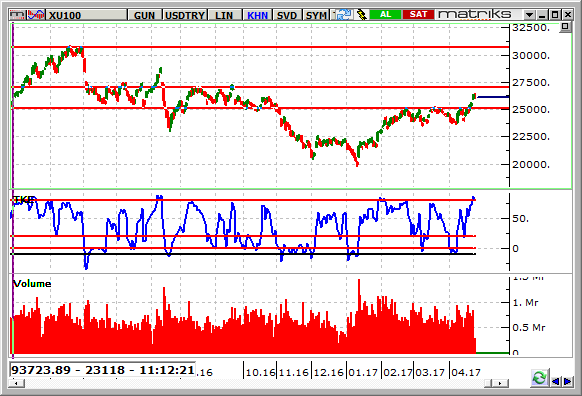Open the title bar dropdown arrow
The image size is (582, 396).
pos(529,15)
